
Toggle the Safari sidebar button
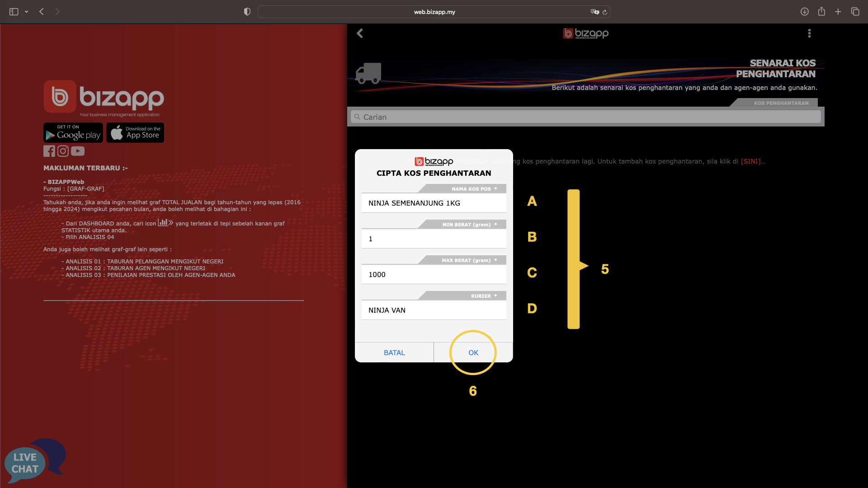pos(14,12)
